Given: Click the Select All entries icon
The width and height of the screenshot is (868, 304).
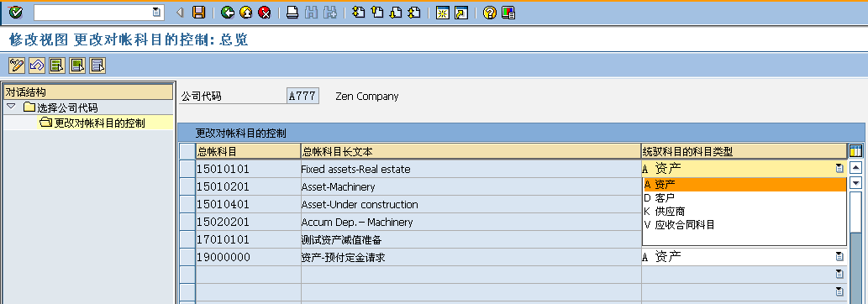Looking at the screenshot, I should pos(57,66).
